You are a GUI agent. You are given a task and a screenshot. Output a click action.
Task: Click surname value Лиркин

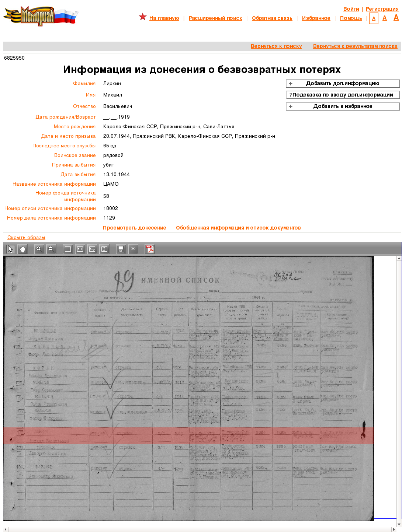click(x=112, y=83)
